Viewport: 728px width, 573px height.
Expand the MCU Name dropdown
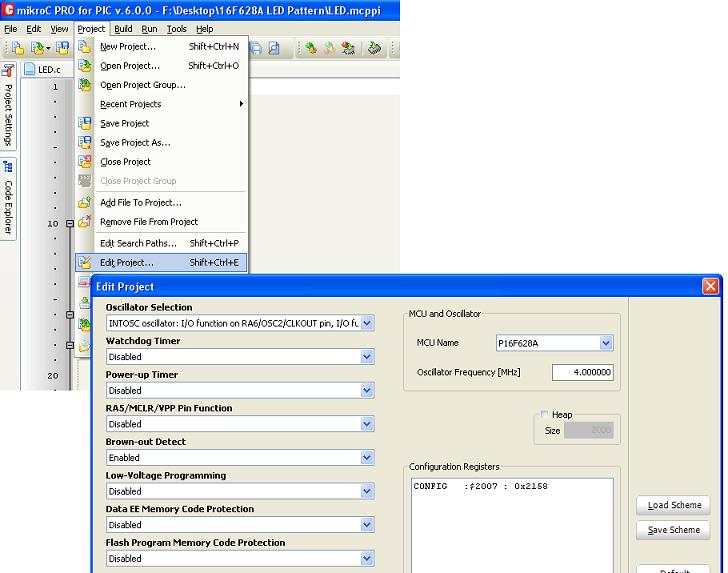606,343
